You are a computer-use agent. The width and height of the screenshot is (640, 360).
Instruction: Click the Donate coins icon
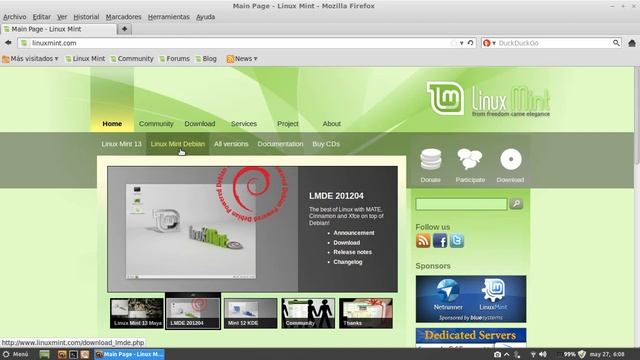431,159
